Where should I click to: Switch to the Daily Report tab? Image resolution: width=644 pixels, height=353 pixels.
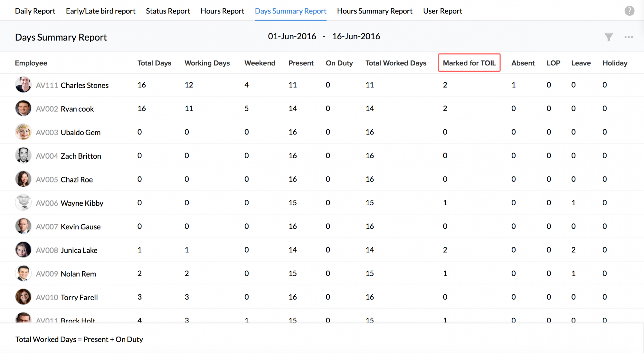(x=35, y=11)
